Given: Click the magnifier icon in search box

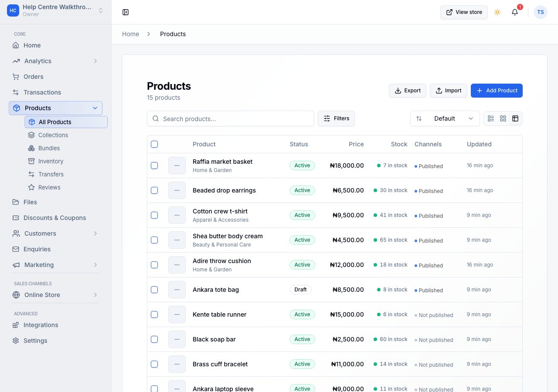Looking at the screenshot, I should point(156,118).
